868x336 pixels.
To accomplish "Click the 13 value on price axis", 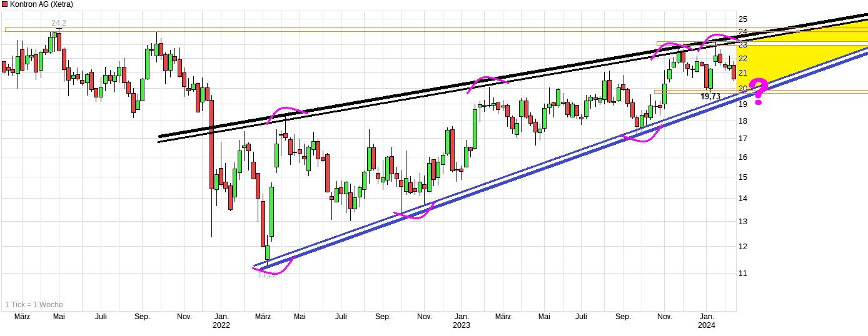I will 743,221.
